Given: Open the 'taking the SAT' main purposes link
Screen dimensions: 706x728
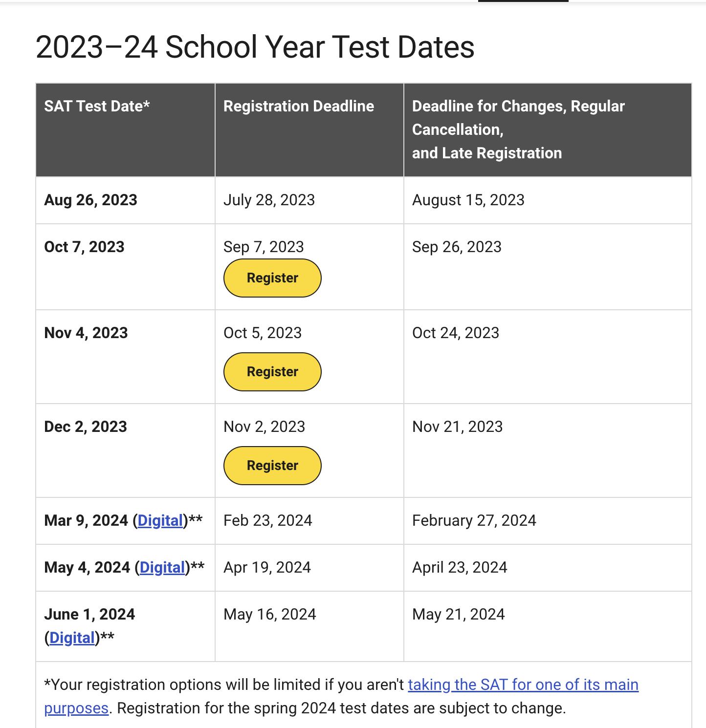Looking at the screenshot, I should (523, 685).
